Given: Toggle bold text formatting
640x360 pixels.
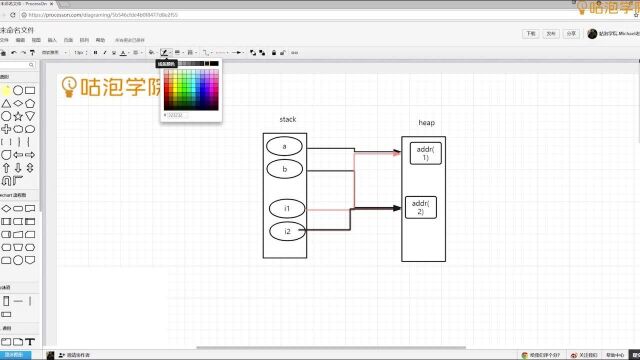Looking at the screenshot, I should pyautogui.click(x=96, y=53).
